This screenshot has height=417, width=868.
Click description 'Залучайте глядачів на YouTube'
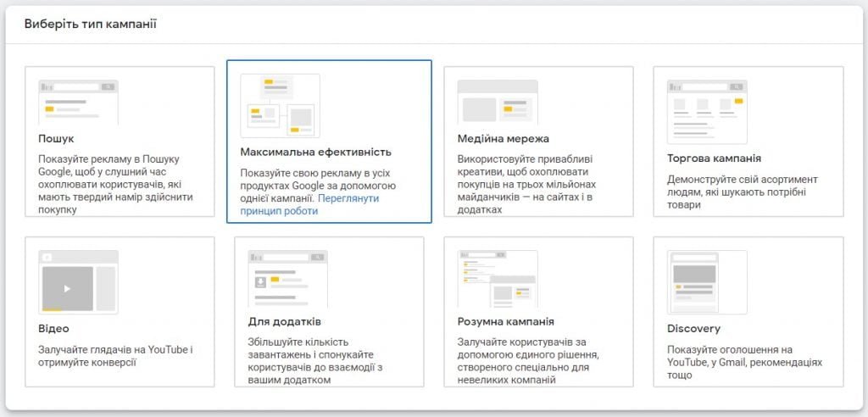[x=115, y=356]
